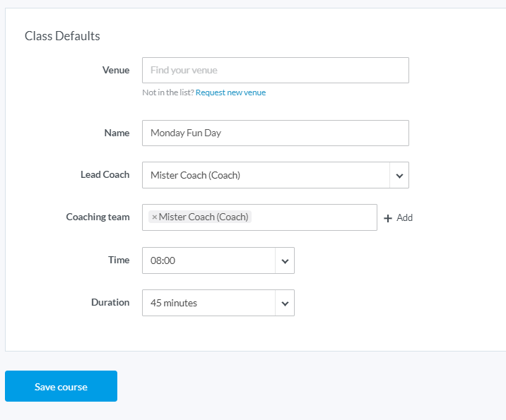The height and width of the screenshot is (420, 506).
Task: Click the Duration label
Action: click(x=110, y=302)
